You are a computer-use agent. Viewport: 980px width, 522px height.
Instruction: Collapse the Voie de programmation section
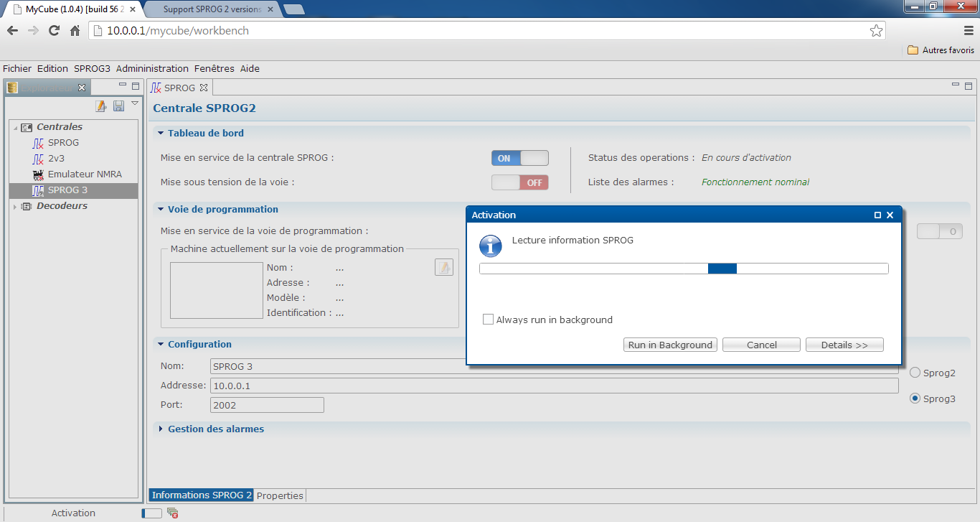161,210
